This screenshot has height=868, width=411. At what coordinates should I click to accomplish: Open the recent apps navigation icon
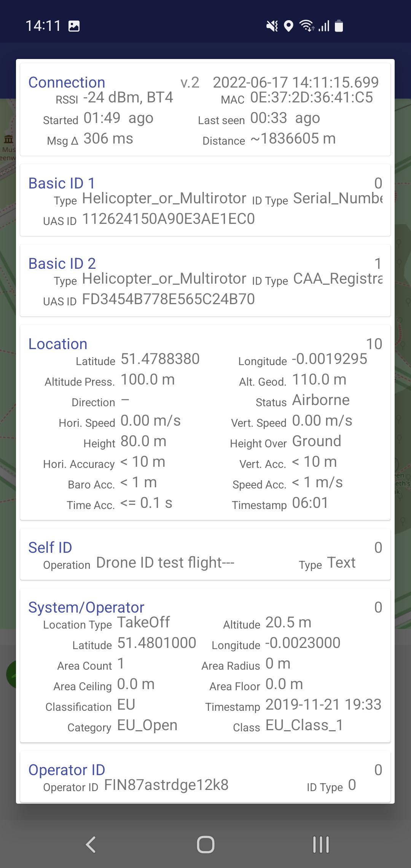point(321,844)
